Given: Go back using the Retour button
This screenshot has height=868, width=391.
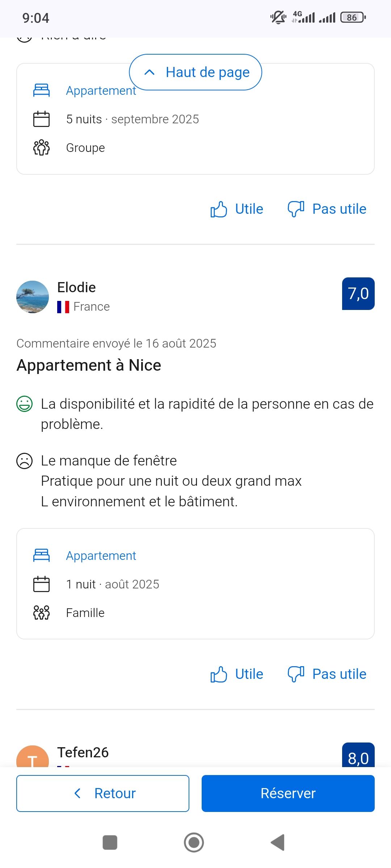Looking at the screenshot, I should (103, 793).
